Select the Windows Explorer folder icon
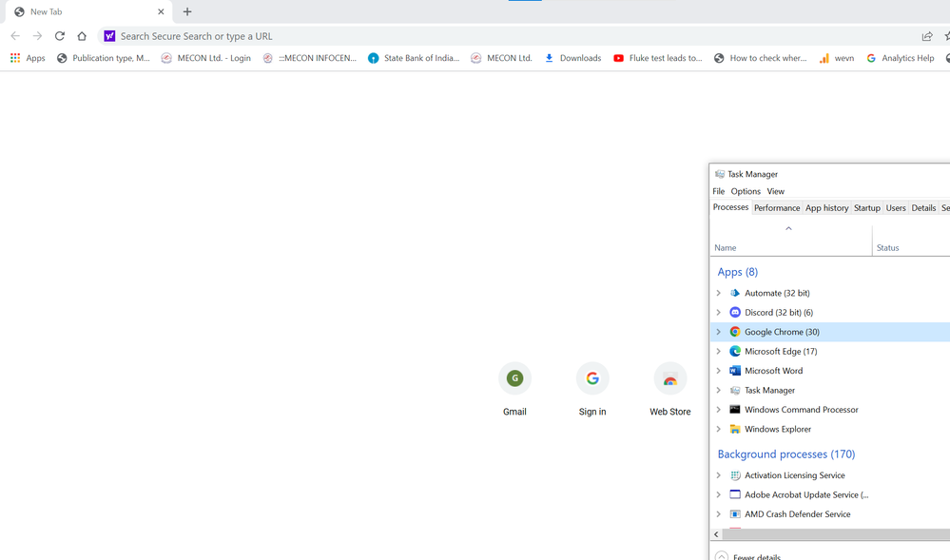Image resolution: width=950 pixels, height=560 pixels. [735, 429]
